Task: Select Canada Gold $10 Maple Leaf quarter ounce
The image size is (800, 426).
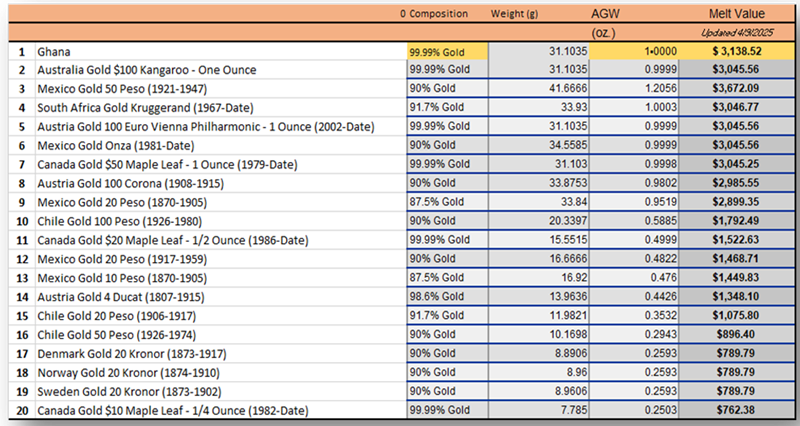Action: pos(221,410)
